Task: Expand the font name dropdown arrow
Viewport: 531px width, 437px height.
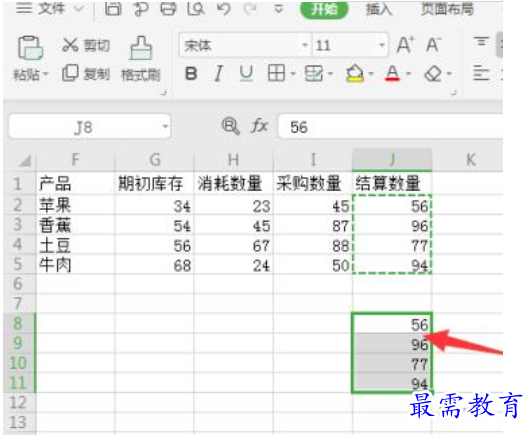Action: click(305, 45)
